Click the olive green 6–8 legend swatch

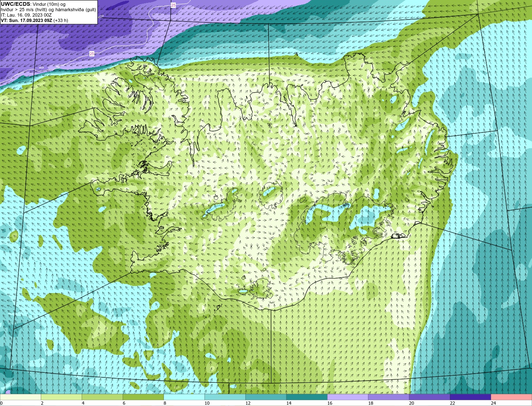[143, 397]
